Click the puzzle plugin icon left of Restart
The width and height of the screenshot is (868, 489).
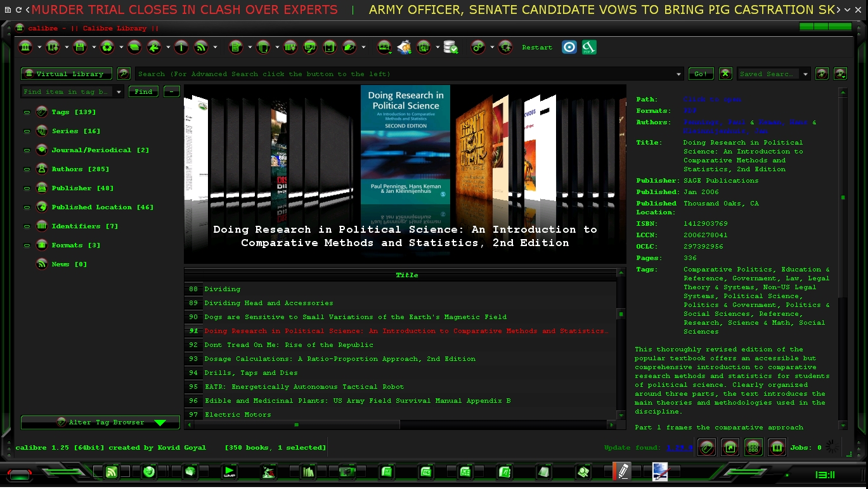pos(505,47)
